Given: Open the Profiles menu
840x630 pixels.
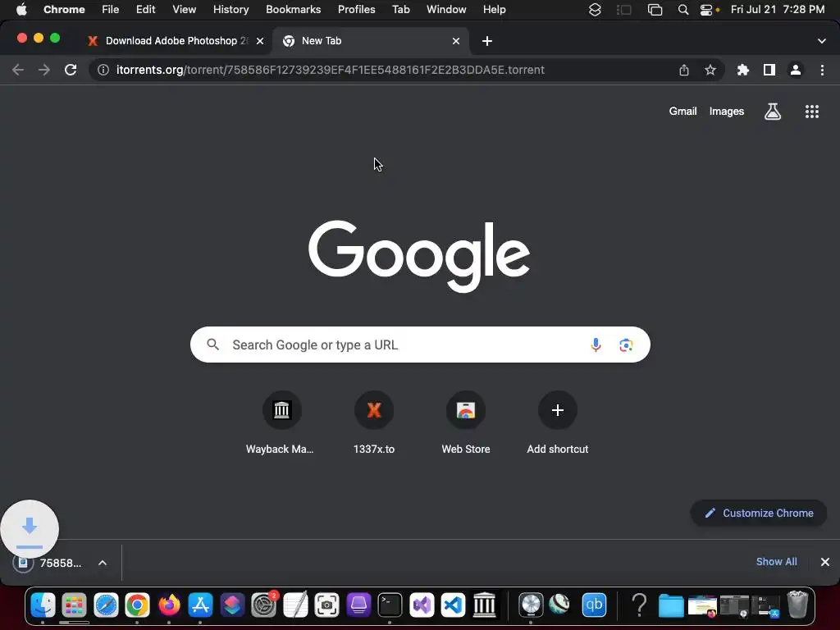Looking at the screenshot, I should (x=356, y=10).
